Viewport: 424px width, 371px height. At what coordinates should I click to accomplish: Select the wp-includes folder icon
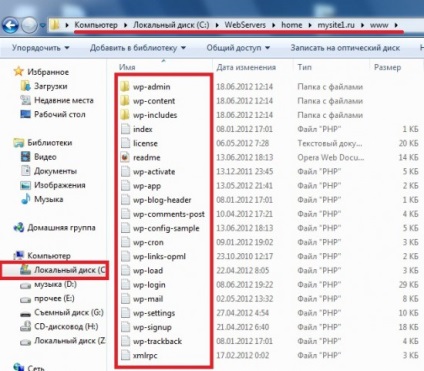(x=125, y=115)
